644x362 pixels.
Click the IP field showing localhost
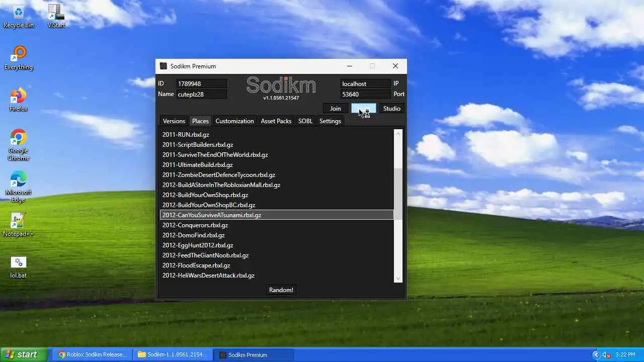pos(365,83)
